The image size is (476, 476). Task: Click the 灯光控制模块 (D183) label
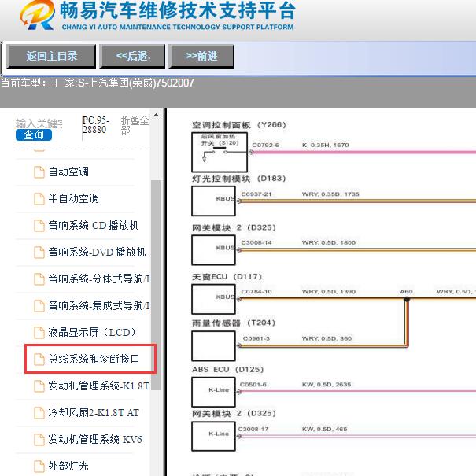238,179
